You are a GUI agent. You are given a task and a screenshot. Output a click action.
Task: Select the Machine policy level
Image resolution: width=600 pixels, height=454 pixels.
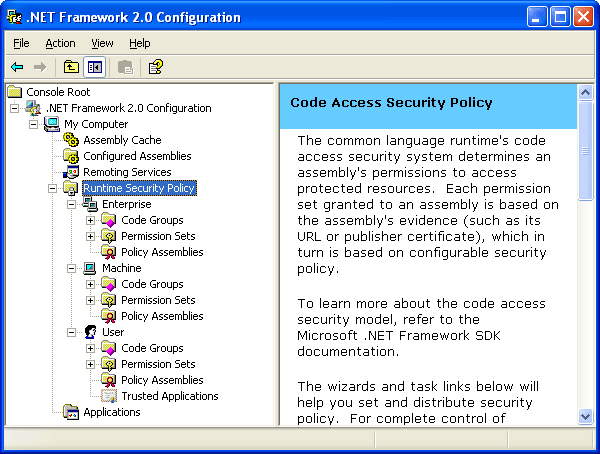click(x=121, y=268)
